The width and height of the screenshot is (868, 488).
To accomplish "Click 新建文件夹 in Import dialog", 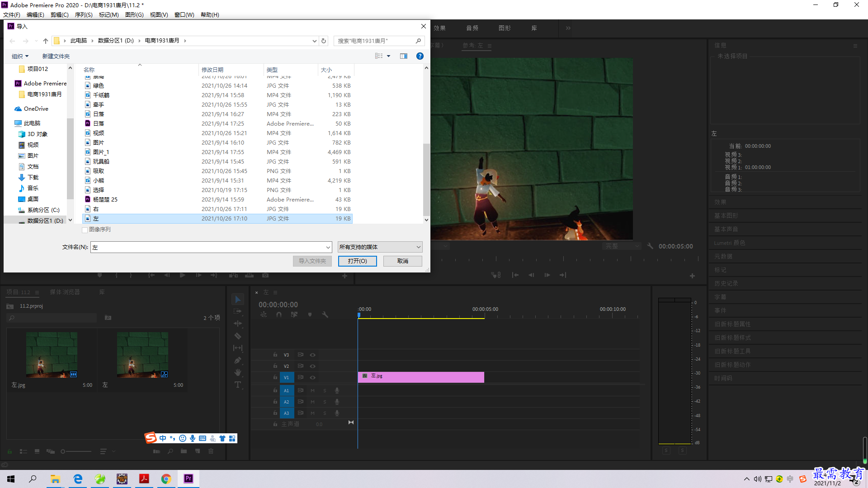I will pos(56,56).
